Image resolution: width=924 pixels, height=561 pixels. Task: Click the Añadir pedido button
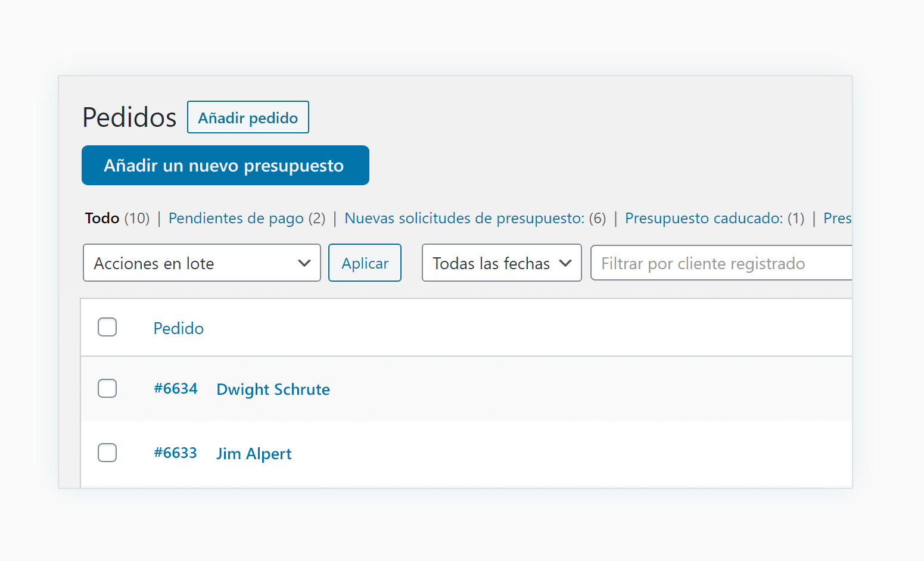(248, 117)
